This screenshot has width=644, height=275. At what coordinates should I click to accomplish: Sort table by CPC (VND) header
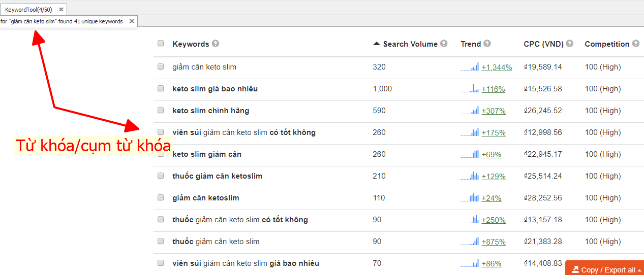coord(543,44)
